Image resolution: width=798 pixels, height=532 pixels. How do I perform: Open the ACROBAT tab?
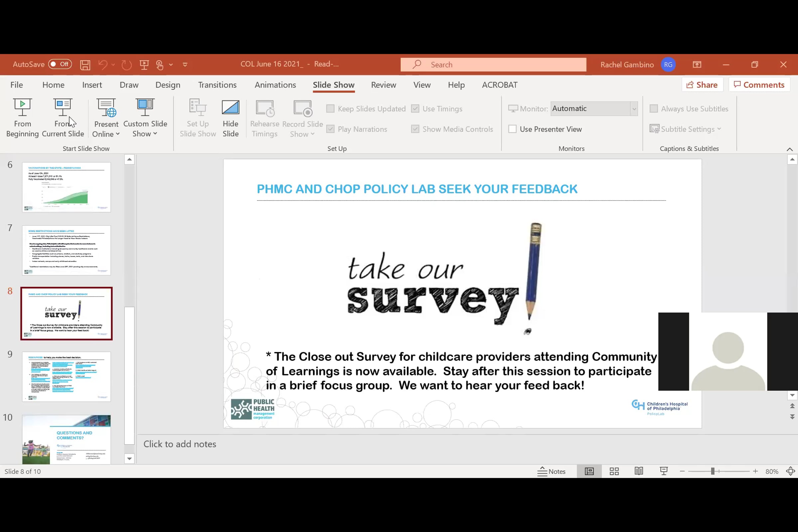click(499, 85)
